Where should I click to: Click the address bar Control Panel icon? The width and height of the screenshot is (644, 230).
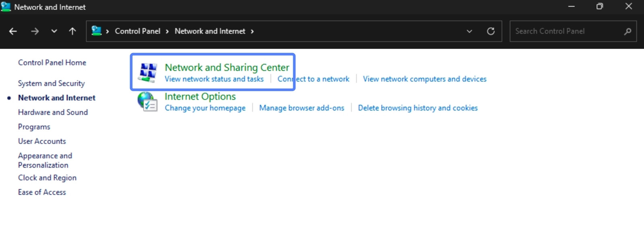click(x=97, y=31)
